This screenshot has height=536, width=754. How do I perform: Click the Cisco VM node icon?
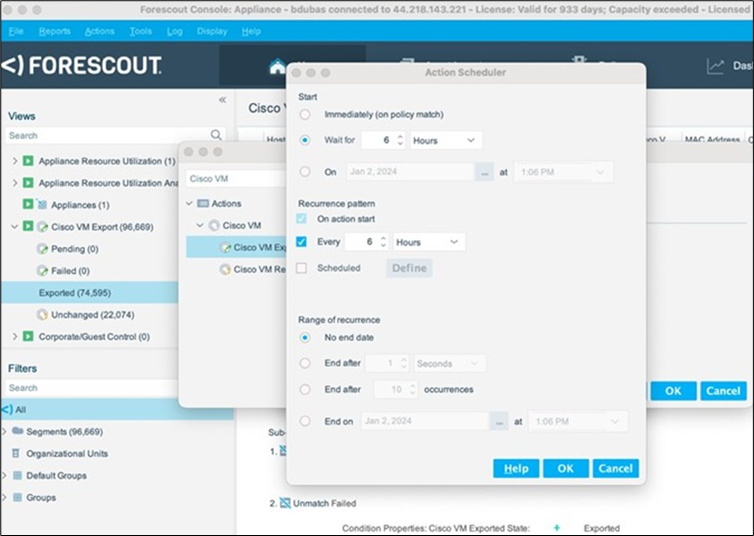click(x=214, y=225)
